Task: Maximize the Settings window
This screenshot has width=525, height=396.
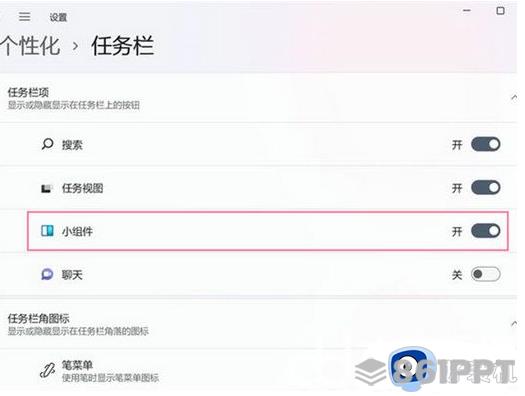Action: click(x=500, y=11)
